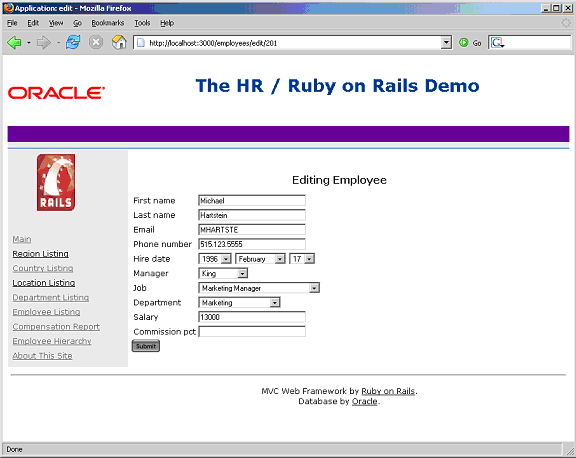Click the Stop loading icon
This screenshot has width=576, height=458.
96,43
